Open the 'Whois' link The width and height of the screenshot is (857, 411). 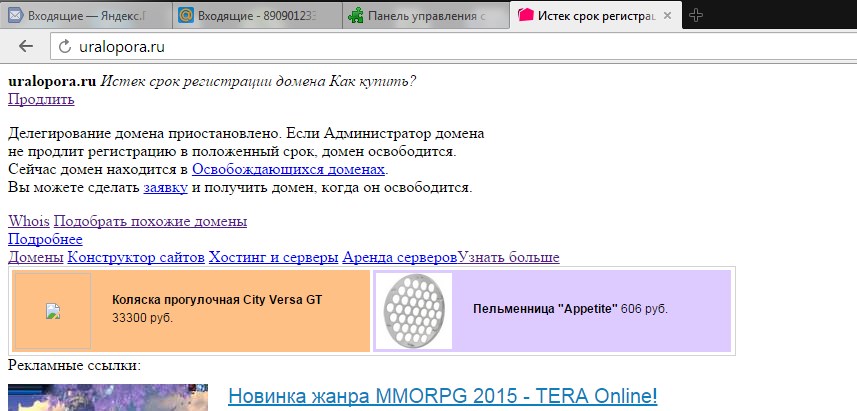pos(29,221)
